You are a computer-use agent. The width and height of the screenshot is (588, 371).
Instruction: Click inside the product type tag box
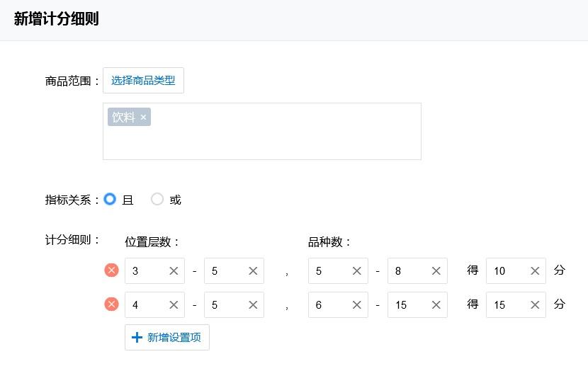[x=283, y=140]
